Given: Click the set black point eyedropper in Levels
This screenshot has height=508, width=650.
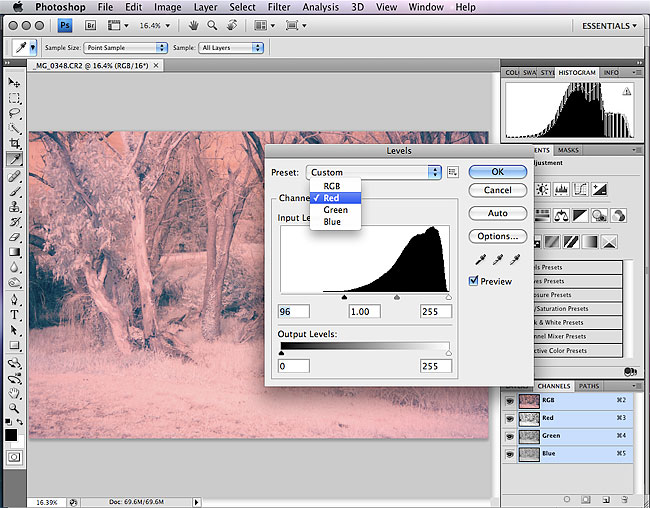Looking at the screenshot, I should click(482, 259).
